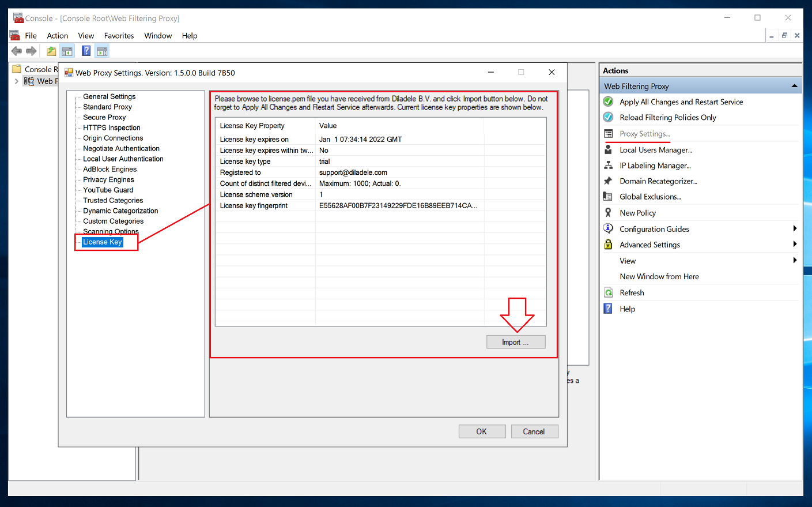The image size is (812, 507).
Task: Click the Web Filtering Proxy tree node icon
Action: coord(28,81)
